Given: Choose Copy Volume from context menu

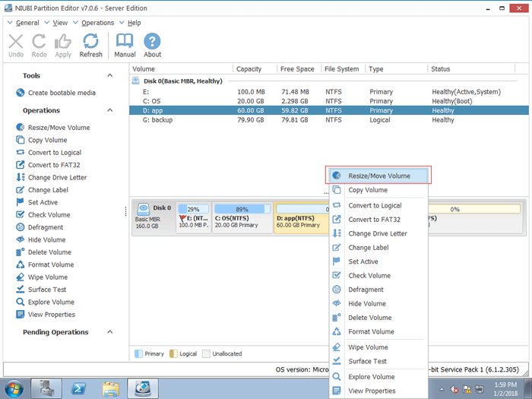Looking at the screenshot, I should tap(378, 190).
